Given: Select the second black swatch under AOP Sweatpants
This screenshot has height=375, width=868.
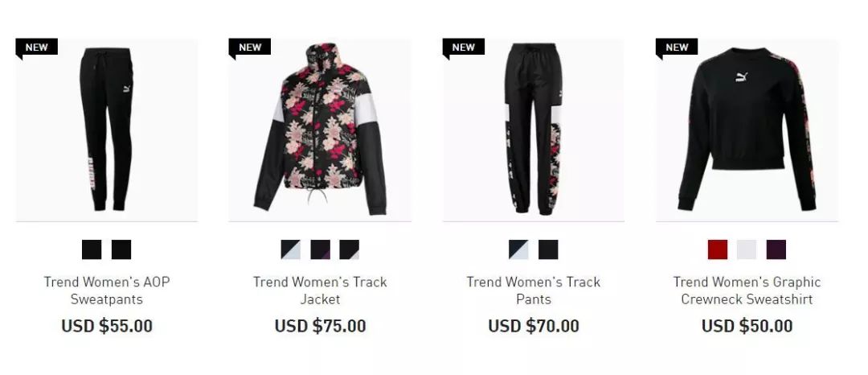Looking at the screenshot, I should (121, 249).
